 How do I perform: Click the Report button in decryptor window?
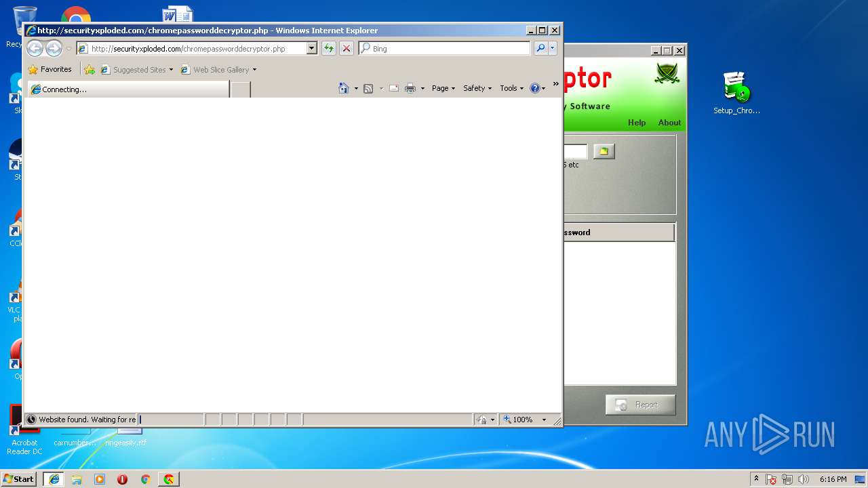(x=640, y=405)
